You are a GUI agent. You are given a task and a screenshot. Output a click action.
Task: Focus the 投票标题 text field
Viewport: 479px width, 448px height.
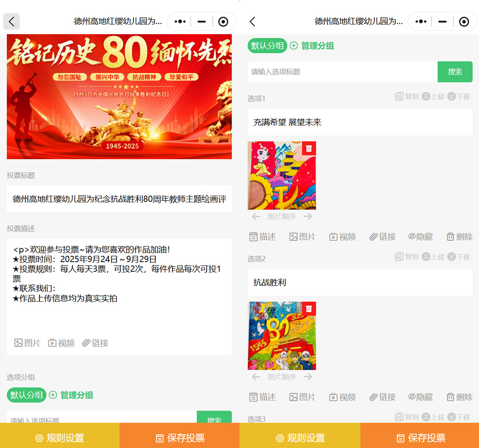coord(119,199)
